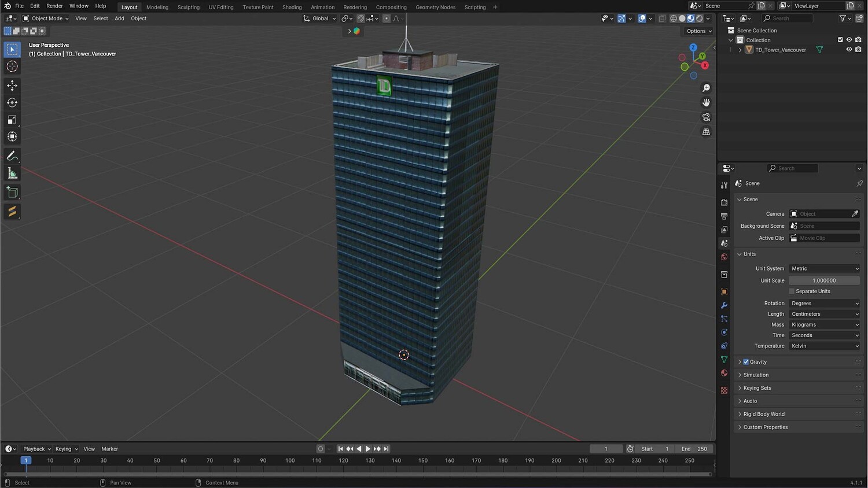Choose the Scale tool

[12, 120]
